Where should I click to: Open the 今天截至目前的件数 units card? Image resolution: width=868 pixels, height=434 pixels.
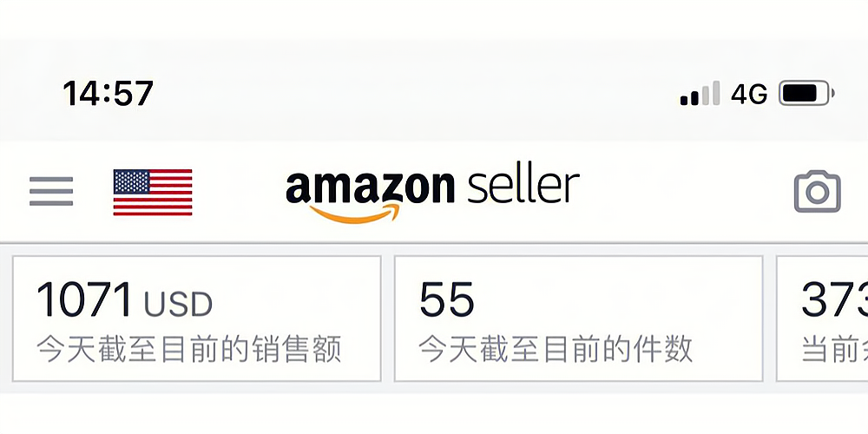pos(578,319)
